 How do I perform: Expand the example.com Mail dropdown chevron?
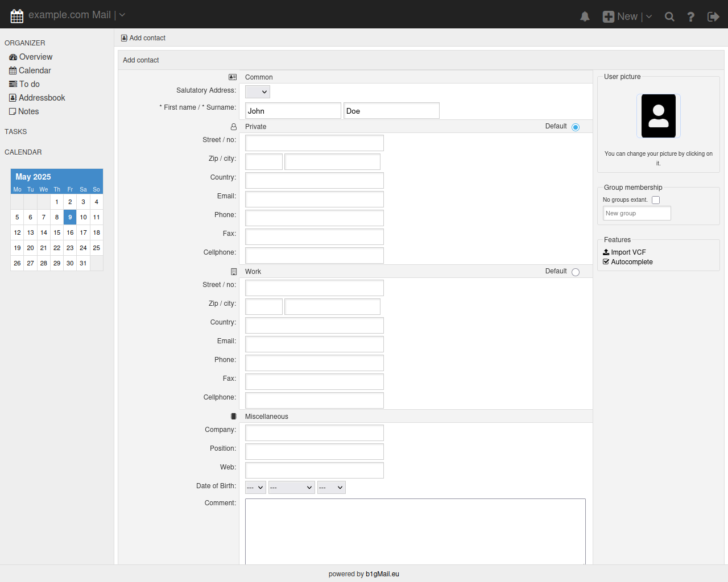click(x=122, y=15)
